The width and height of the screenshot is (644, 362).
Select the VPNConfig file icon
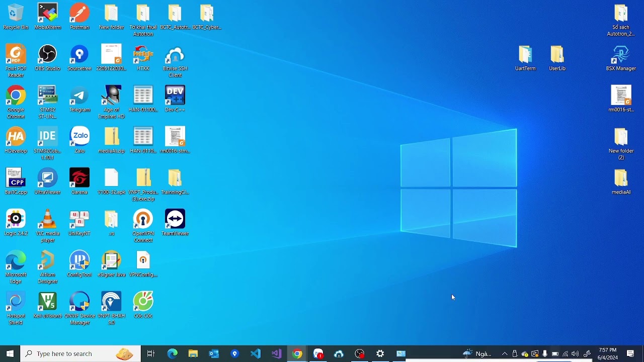[x=143, y=264]
